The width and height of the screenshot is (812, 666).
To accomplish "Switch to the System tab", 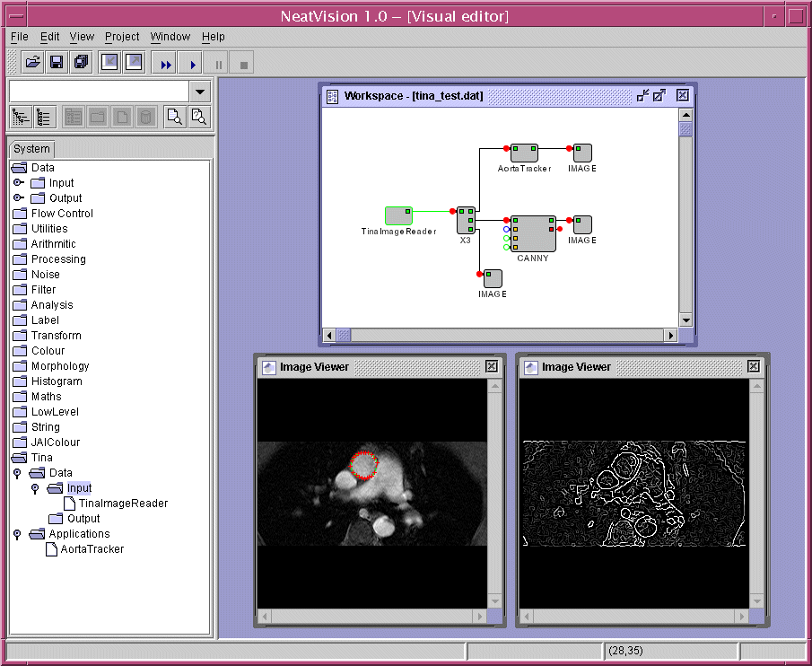I will click(x=31, y=149).
